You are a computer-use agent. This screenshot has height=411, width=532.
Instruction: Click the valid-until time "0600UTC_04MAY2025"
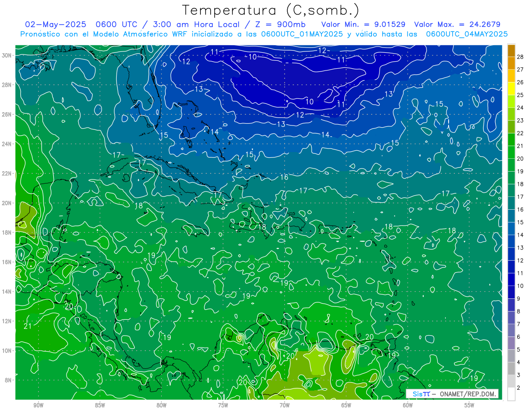(467, 34)
